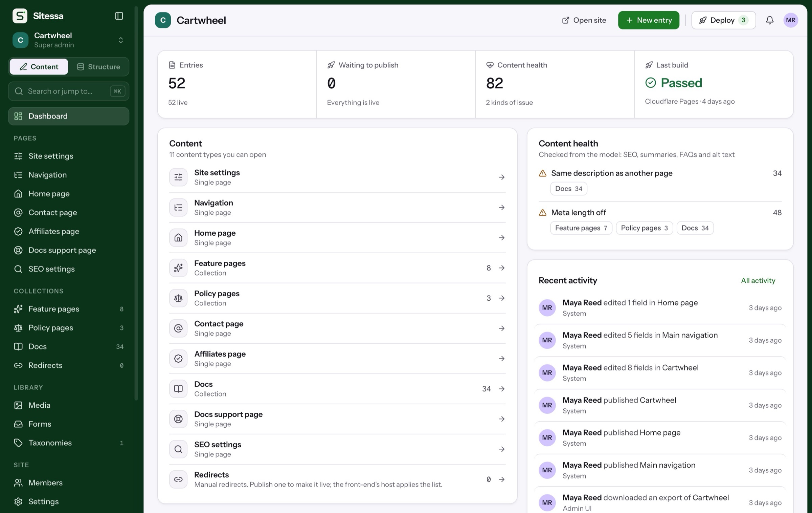
Task: Open the MR user avatar menu
Action: [790, 20]
